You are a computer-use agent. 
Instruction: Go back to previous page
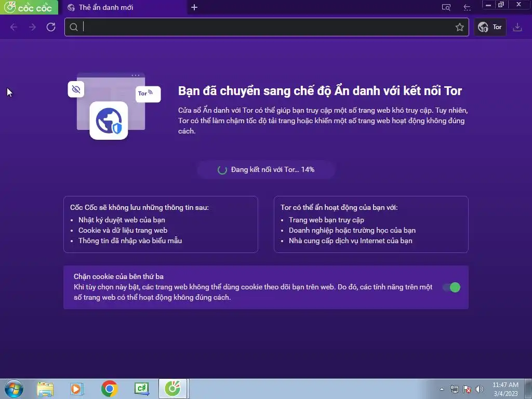[x=14, y=27]
